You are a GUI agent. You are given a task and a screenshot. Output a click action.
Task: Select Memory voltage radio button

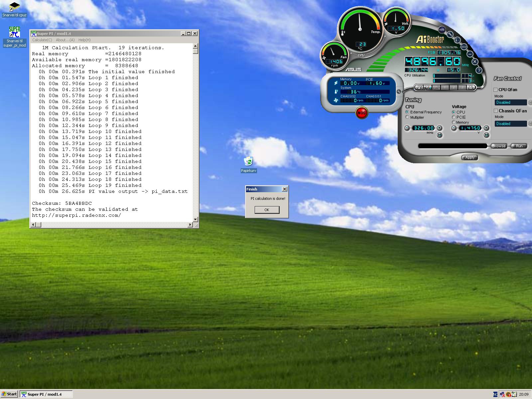tap(454, 122)
